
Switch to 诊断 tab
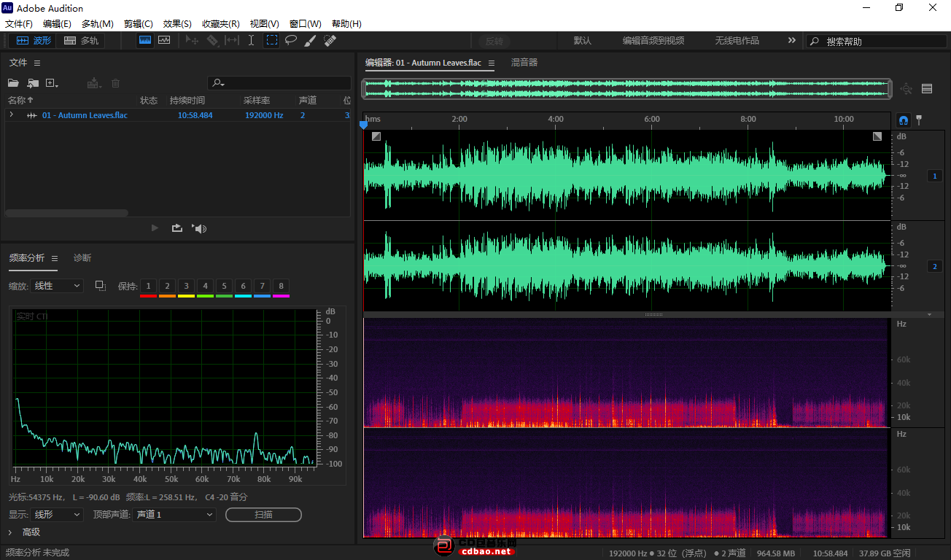82,258
